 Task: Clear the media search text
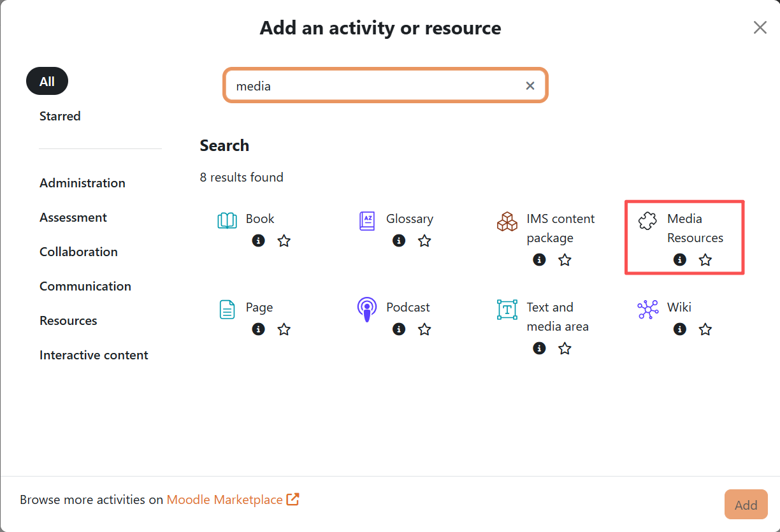(x=530, y=86)
